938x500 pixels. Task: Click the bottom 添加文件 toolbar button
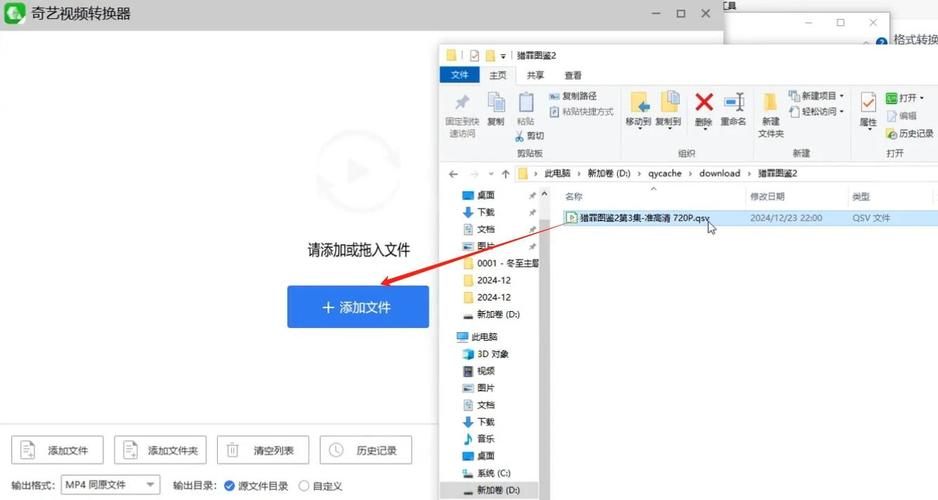click(x=57, y=450)
